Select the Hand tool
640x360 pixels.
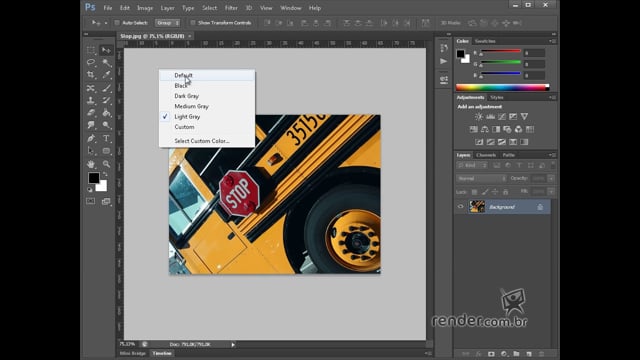(x=91, y=164)
